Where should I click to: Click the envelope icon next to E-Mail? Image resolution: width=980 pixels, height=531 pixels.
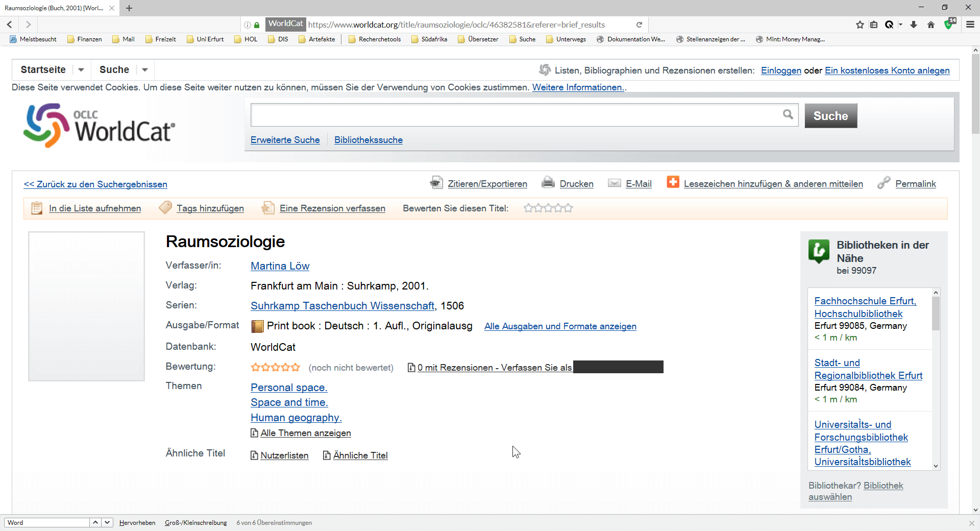[x=615, y=183]
